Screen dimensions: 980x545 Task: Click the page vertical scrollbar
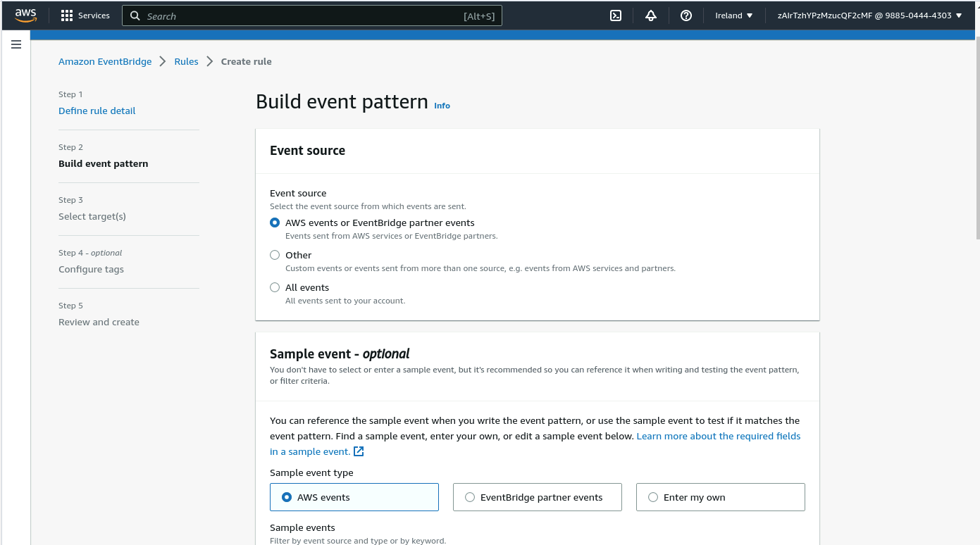pos(976,141)
